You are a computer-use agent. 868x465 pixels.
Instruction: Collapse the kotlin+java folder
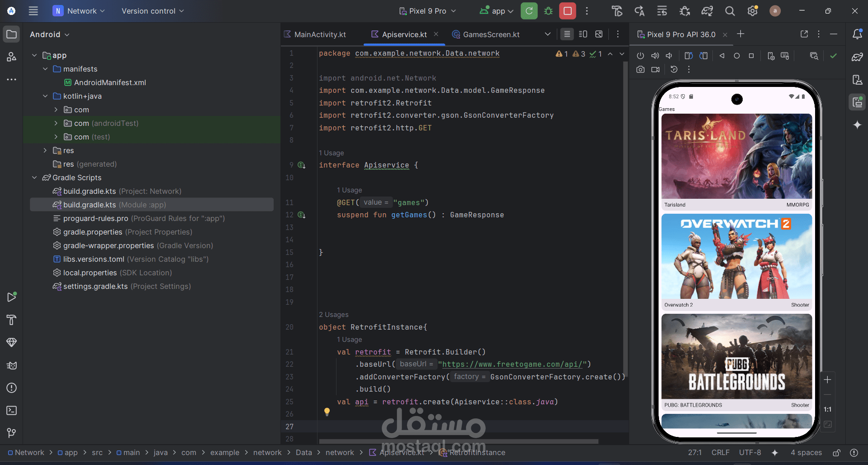pyautogui.click(x=45, y=96)
